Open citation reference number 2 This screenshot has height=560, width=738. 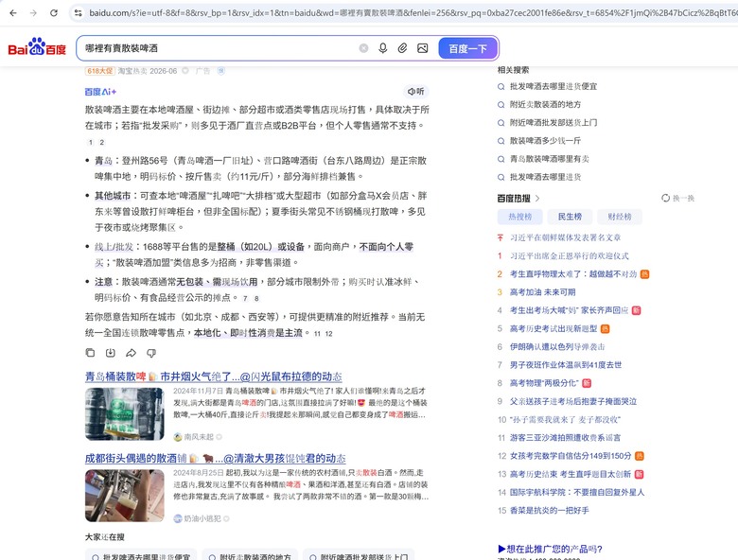click(101, 142)
